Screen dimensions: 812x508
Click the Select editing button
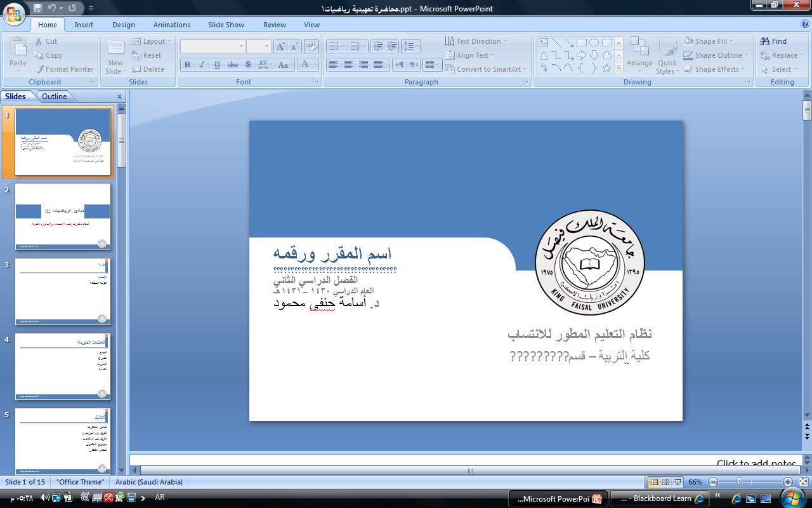[778, 69]
